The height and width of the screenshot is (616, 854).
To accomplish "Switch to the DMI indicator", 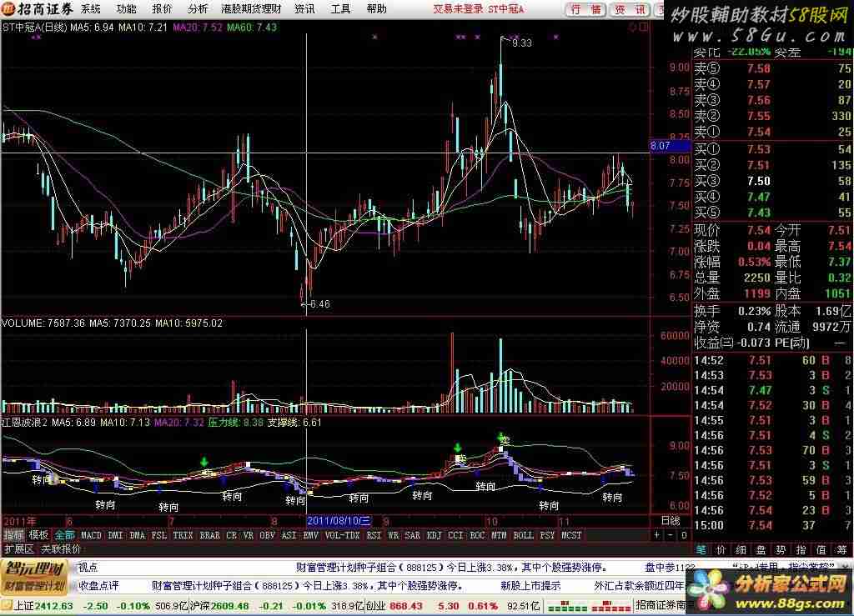I will pyautogui.click(x=115, y=535).
